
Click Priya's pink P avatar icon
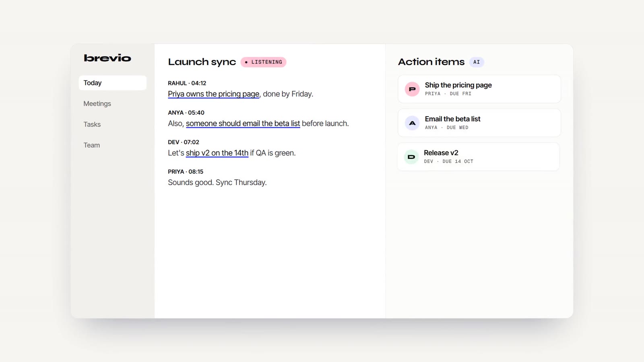point(412,89)
